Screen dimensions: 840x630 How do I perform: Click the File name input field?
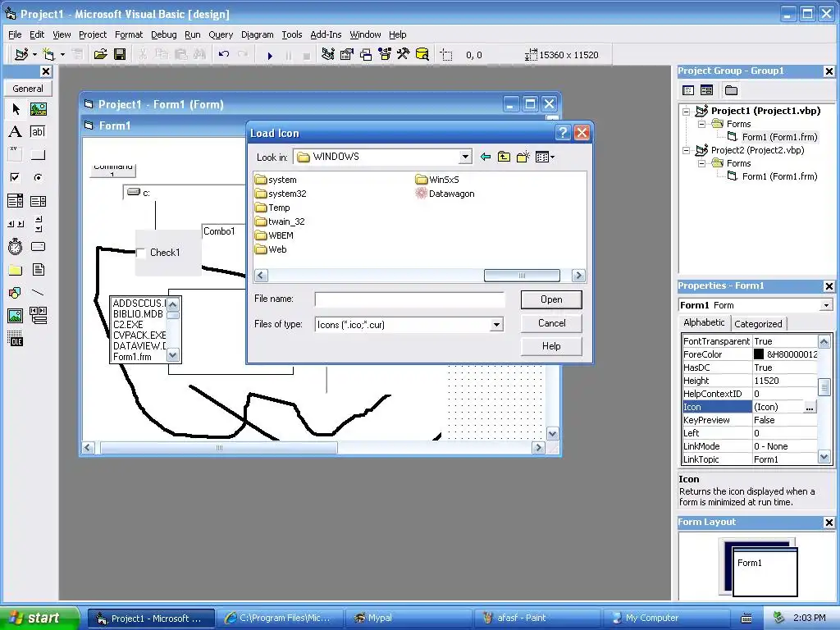409,299
